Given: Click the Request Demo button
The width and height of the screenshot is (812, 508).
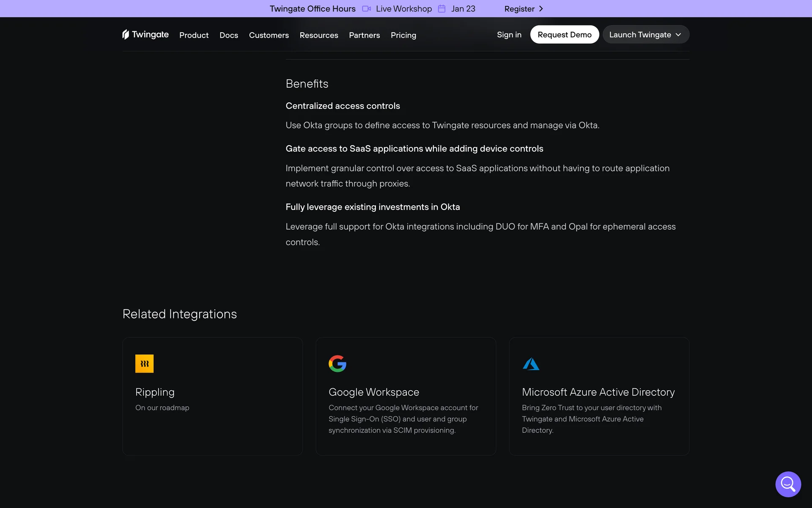Looking at the screenshot, I should click(564, 35).
